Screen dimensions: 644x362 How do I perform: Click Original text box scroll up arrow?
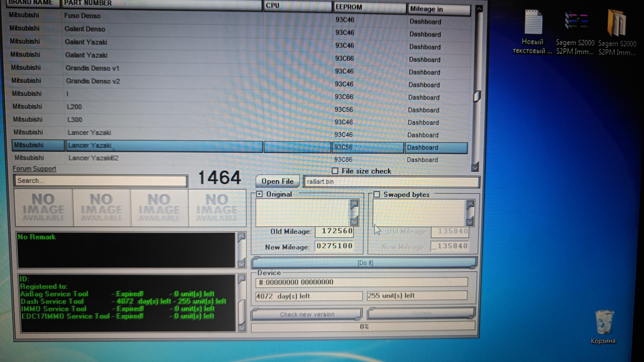point(354,204)
